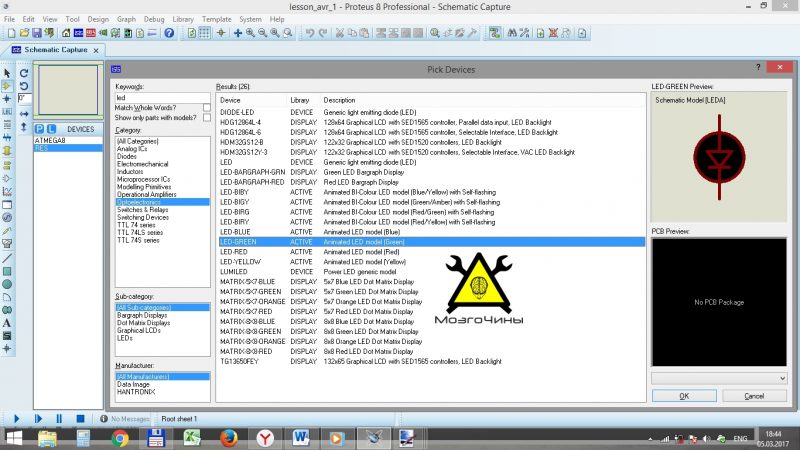This screenshot has height=450, width=800.
Task: Click the horizontal flip mirror icon
Action: 24,114
